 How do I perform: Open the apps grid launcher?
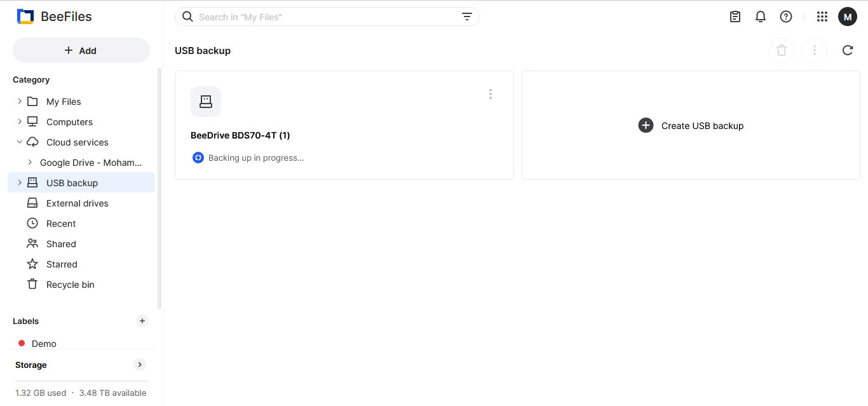click(822, 17)
